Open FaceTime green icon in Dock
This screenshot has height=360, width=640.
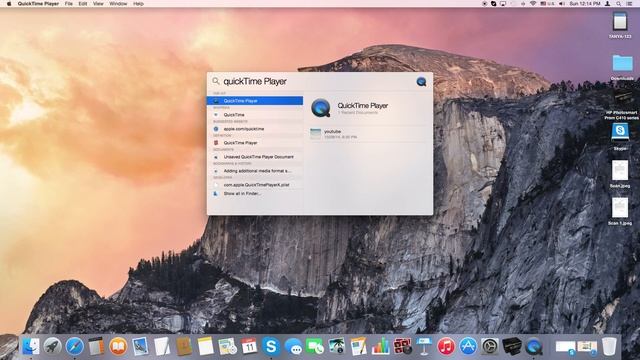[x=315, y=347]
